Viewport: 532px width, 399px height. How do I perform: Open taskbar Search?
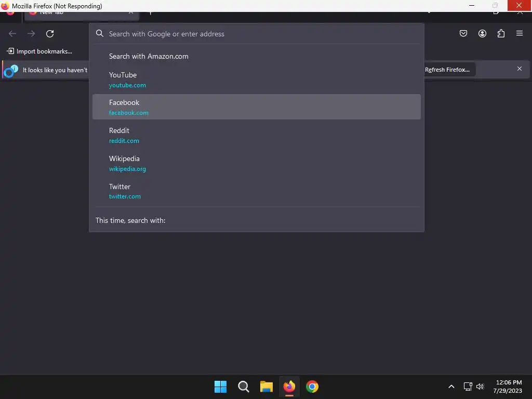(243, 387)
